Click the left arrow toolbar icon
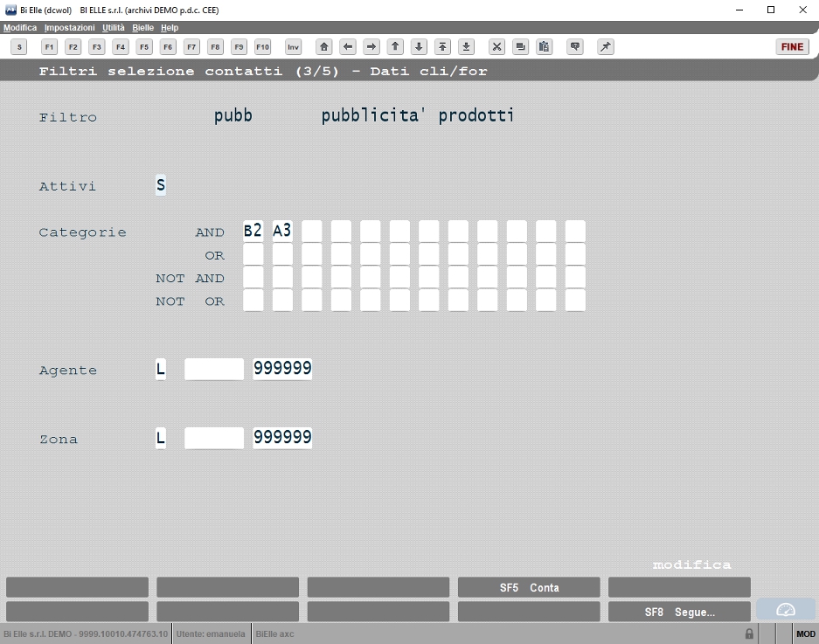819x644 pixels. pyautogui.click(x=348, y=47)
